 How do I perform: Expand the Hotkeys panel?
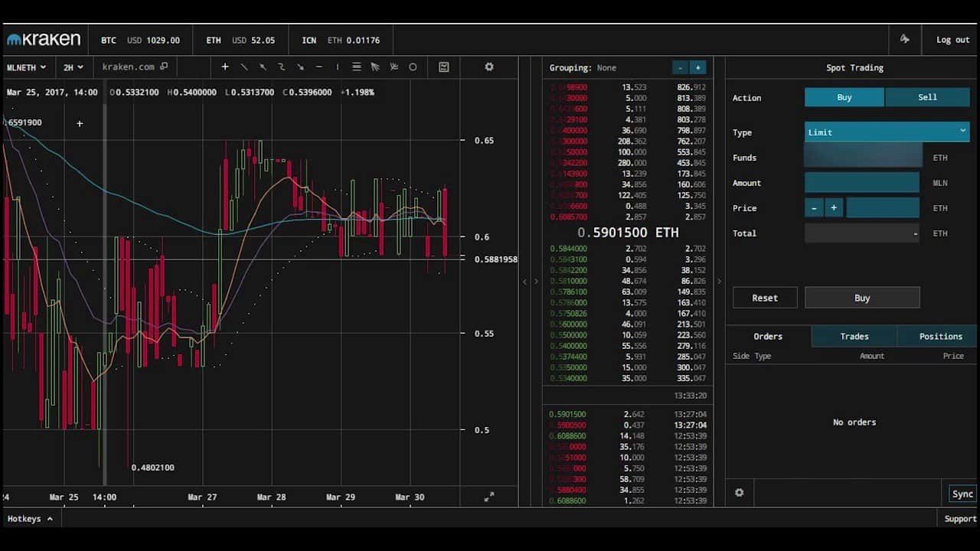tap(30, 519)
